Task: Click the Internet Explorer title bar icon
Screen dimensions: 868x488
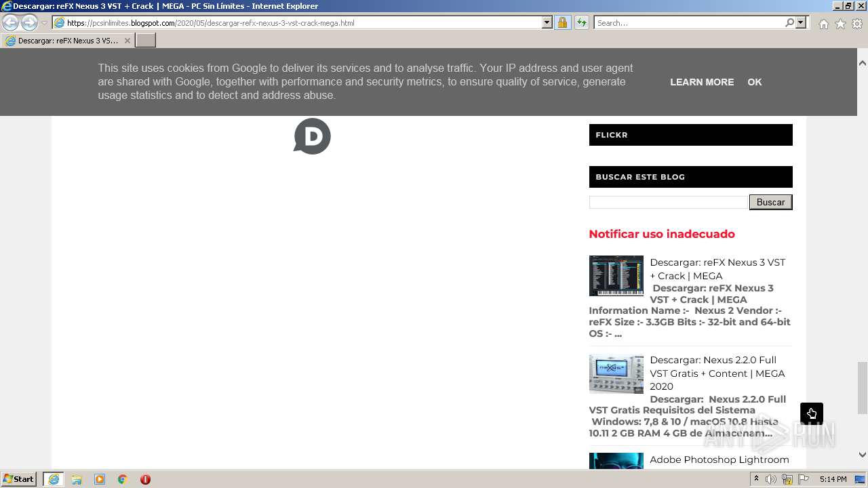Action: (x=6, y=6)
